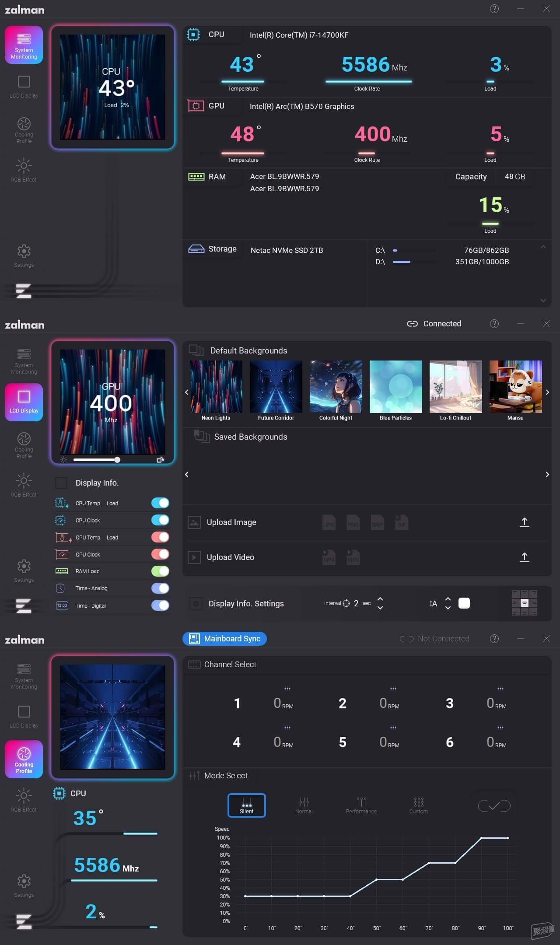
Task: Click the Connected link-chain status icon
Action: (x=412, y=324)
